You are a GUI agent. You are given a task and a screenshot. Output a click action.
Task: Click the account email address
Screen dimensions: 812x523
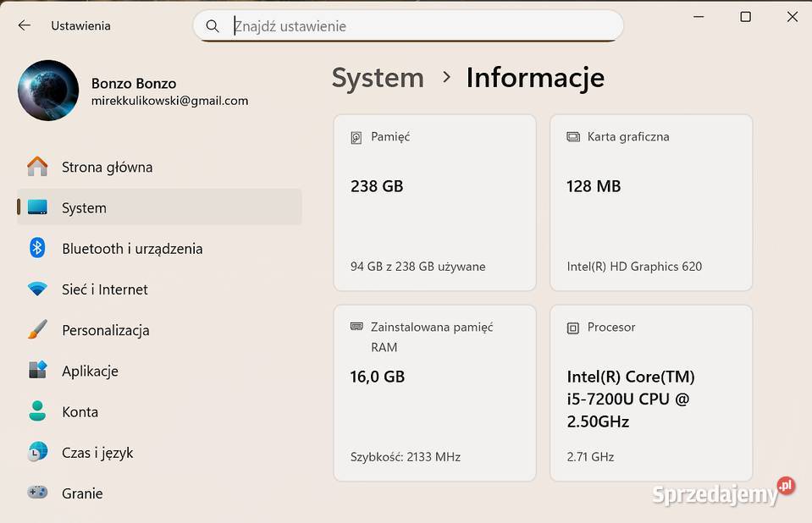pos(169,101)
